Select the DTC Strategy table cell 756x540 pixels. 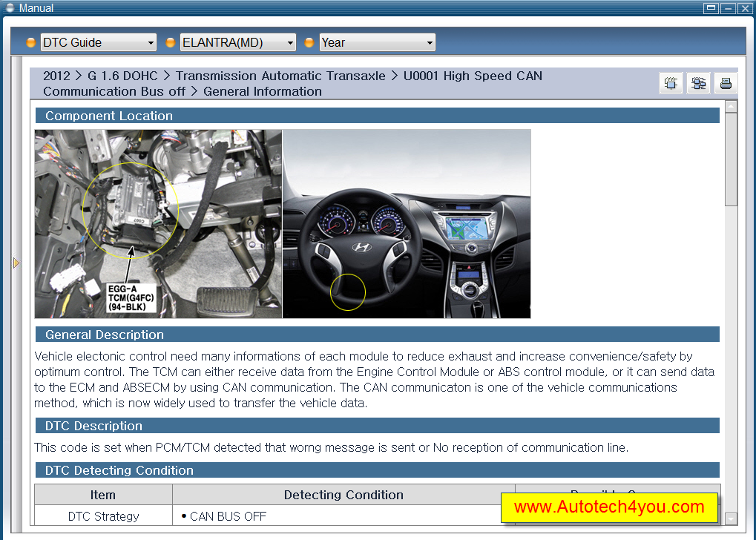(103, 516)
